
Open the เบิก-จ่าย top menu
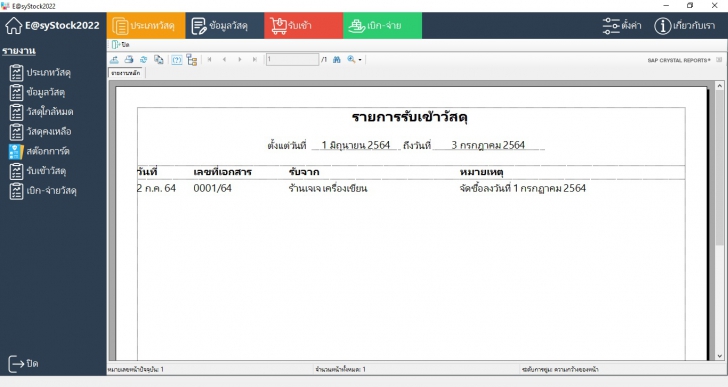point(383,26)
